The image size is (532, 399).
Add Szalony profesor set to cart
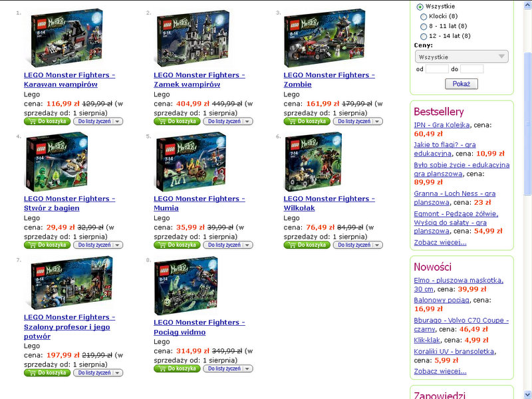47,372
